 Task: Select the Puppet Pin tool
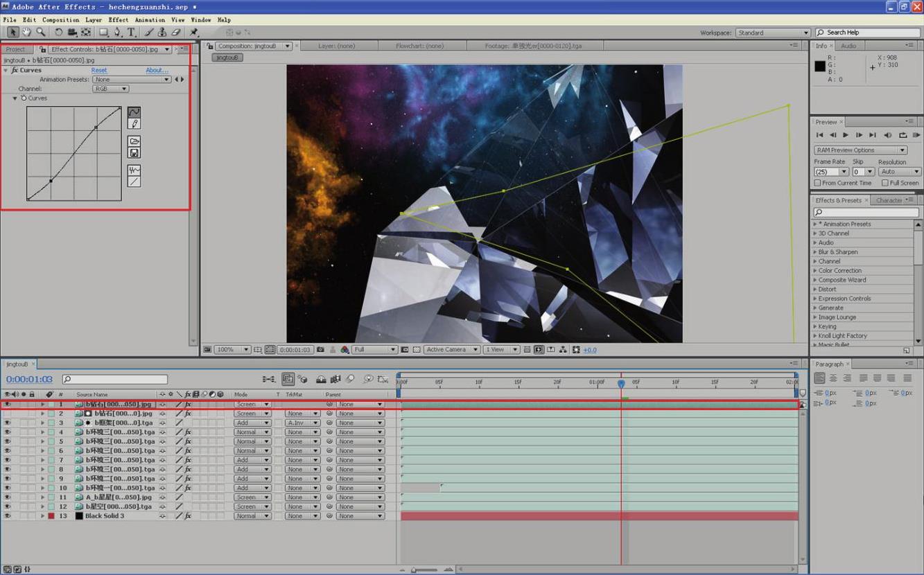click(x=194, y=32)
